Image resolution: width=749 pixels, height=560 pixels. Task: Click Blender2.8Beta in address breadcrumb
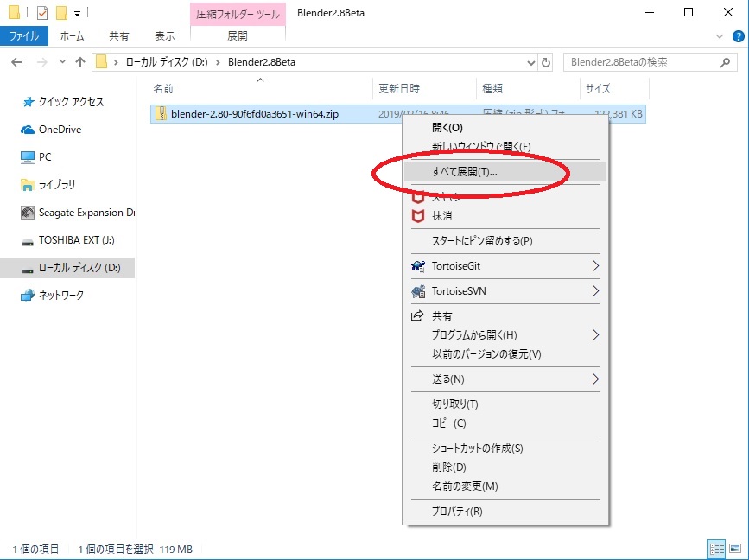(262, 62)
